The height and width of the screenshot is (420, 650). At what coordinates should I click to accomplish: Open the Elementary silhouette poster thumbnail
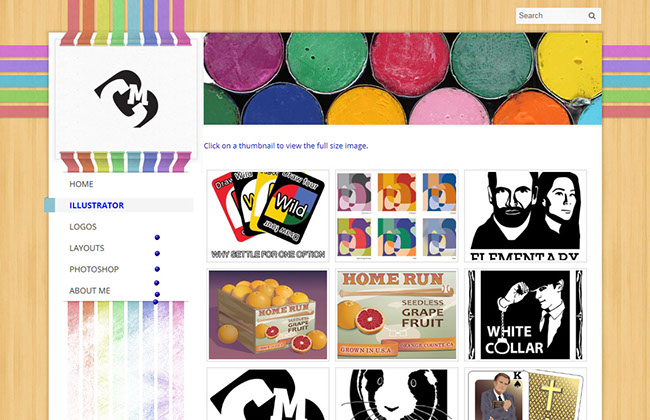pos(525,216)
